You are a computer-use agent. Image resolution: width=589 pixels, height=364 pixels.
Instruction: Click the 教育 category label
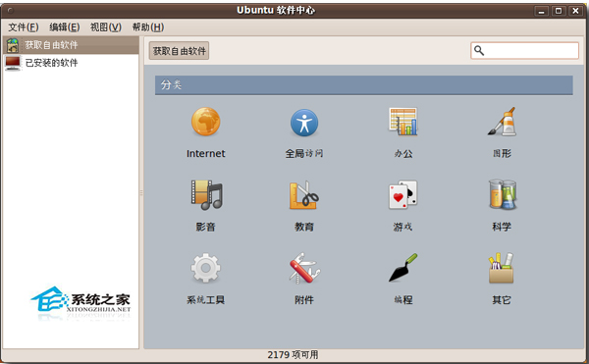pos(304,227)
